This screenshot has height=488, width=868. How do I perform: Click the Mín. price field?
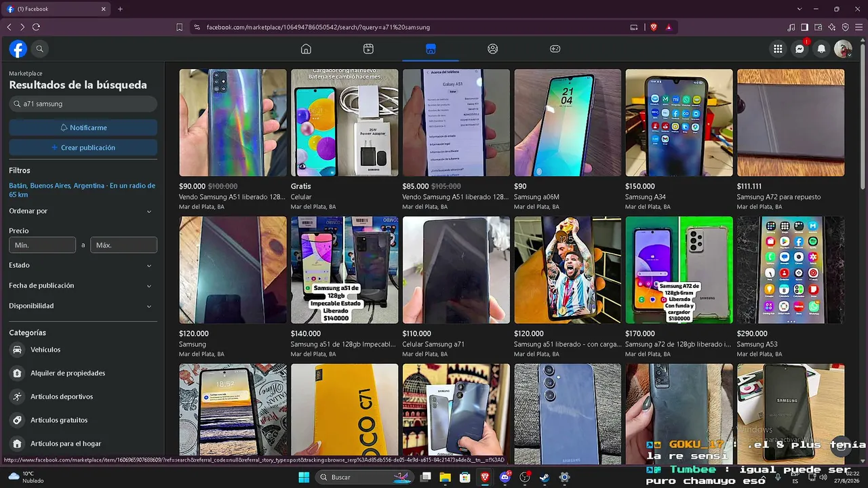pyautogui.click(x=42, y=245)
